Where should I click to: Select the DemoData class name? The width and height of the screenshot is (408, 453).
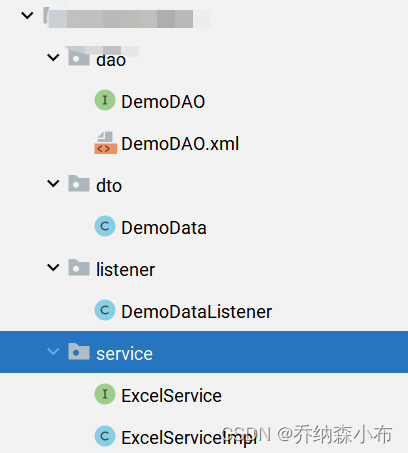164,228
